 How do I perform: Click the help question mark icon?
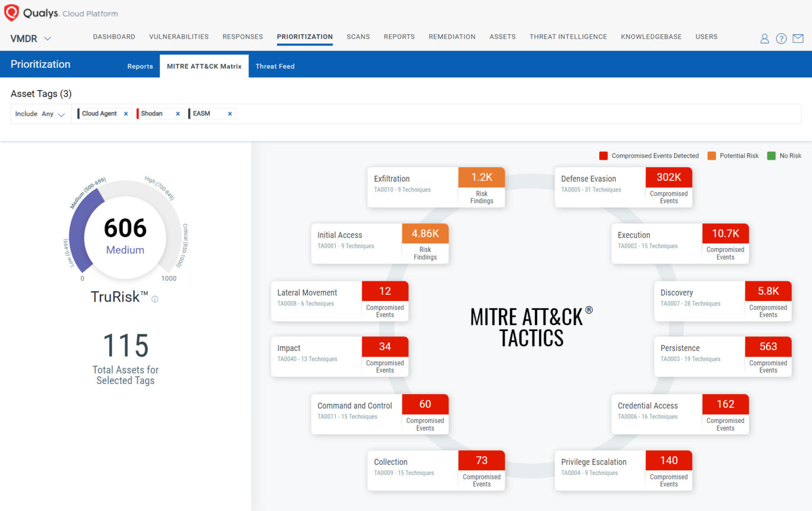pyautogui.click(x=781, y=38)
